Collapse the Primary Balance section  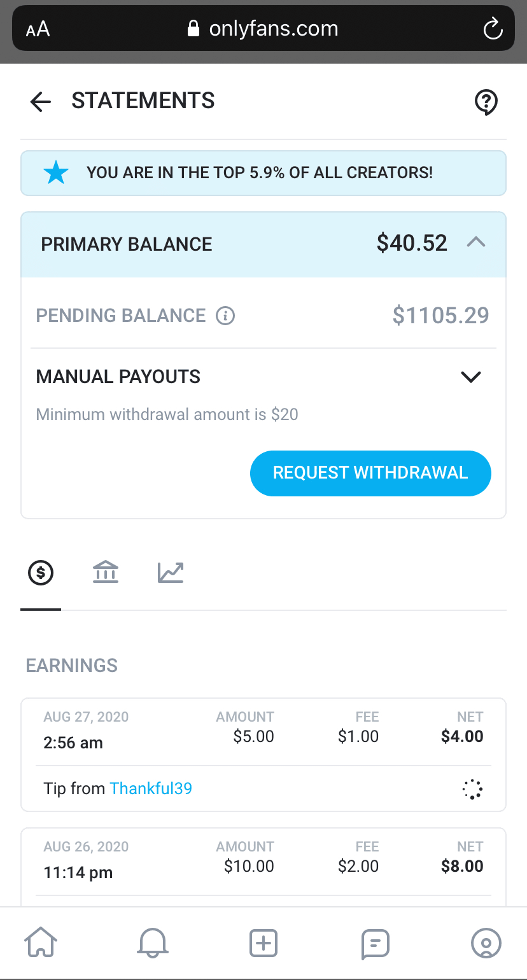tap(476, 242)
